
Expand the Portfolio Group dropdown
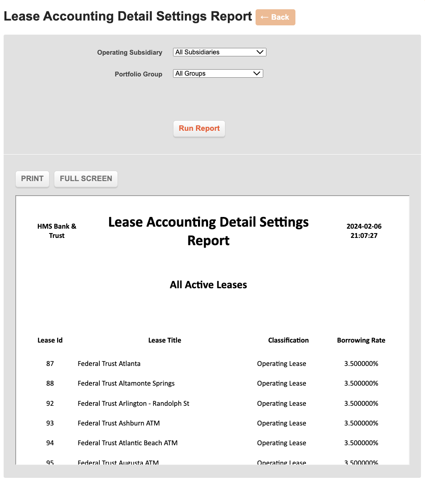[x=218, y=74]
